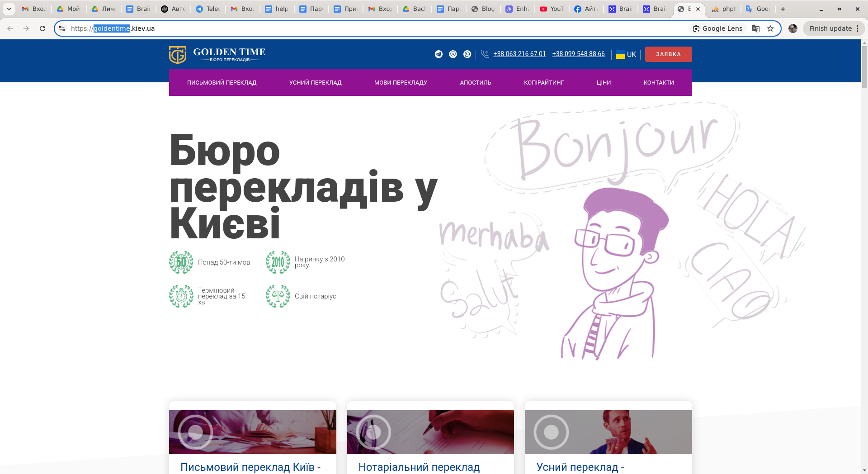Open the Telegram contact icon

click(439, 54)
